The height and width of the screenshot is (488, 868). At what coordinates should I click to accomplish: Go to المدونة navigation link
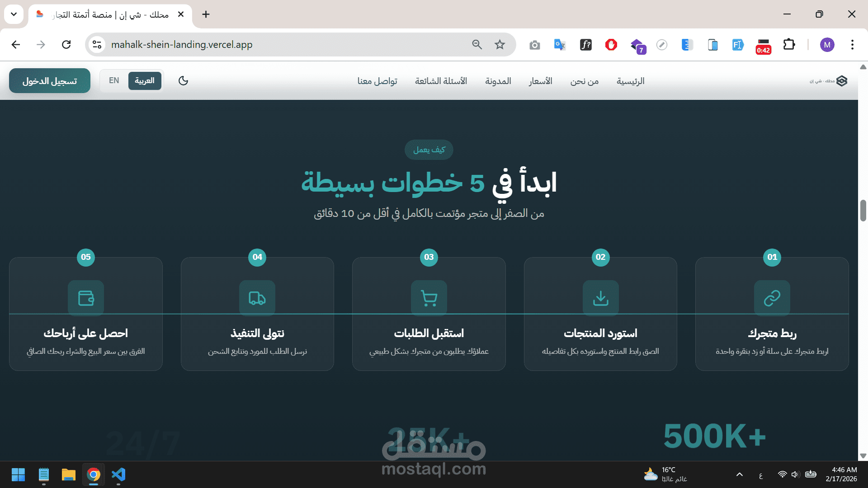coord(498,81)
